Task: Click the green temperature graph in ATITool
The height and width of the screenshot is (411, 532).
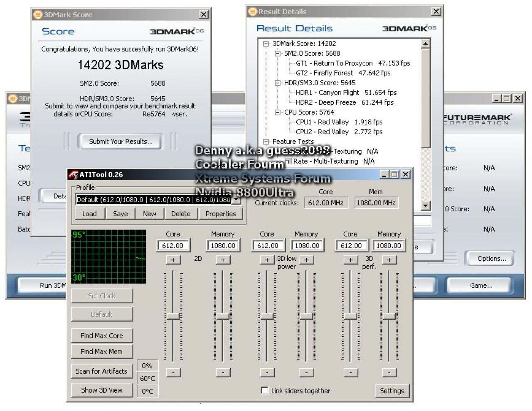Action: coord(109,257)
